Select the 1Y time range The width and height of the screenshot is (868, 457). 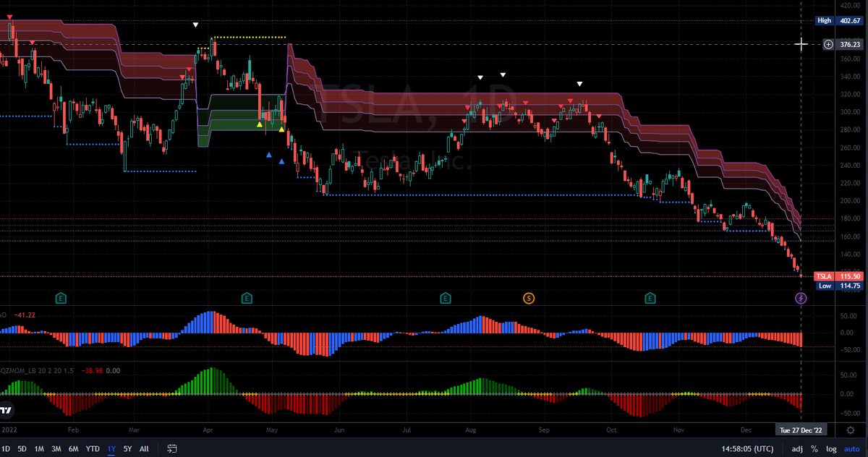111,448
